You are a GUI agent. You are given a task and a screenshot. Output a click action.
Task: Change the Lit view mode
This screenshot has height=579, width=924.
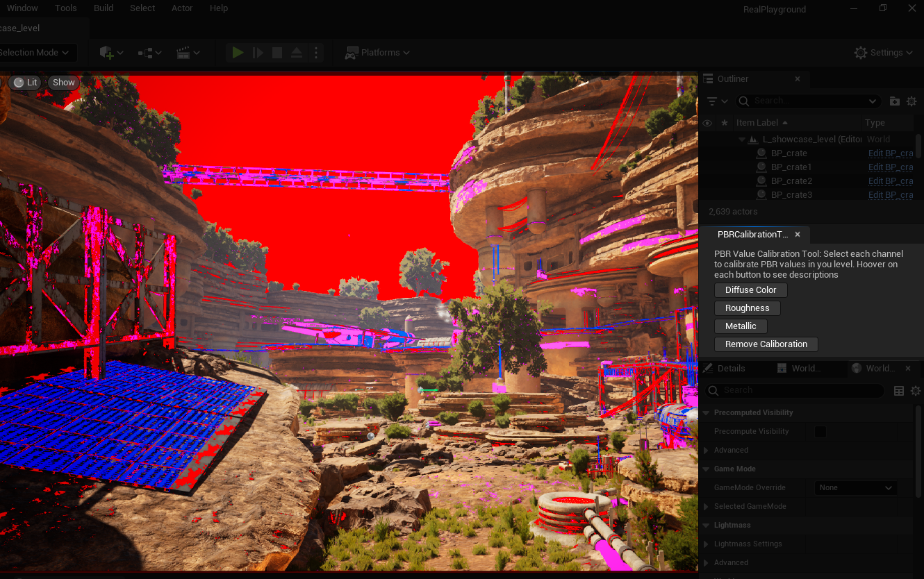pos(25,83)
